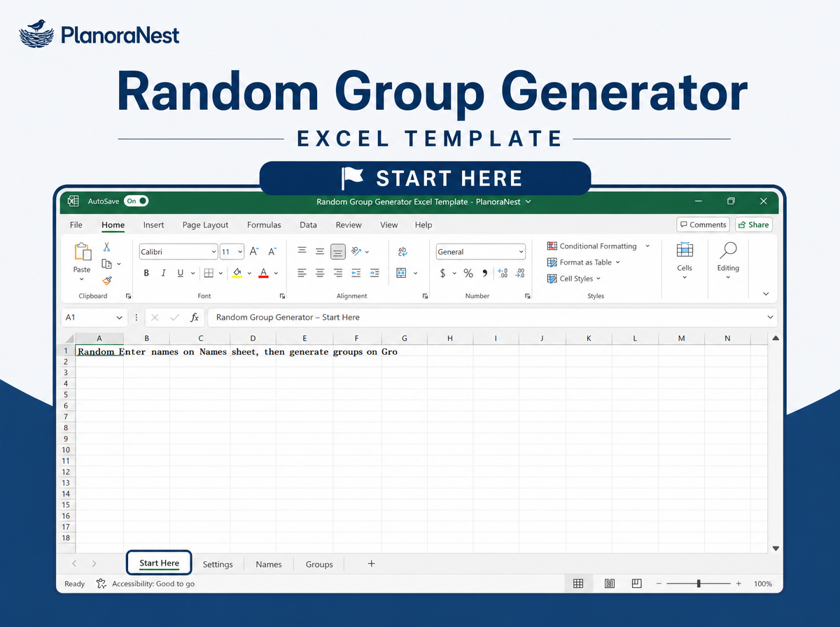This screenshot has height=627, width=840.
Task: Click the Cut scissors icon
Action: 107,247
